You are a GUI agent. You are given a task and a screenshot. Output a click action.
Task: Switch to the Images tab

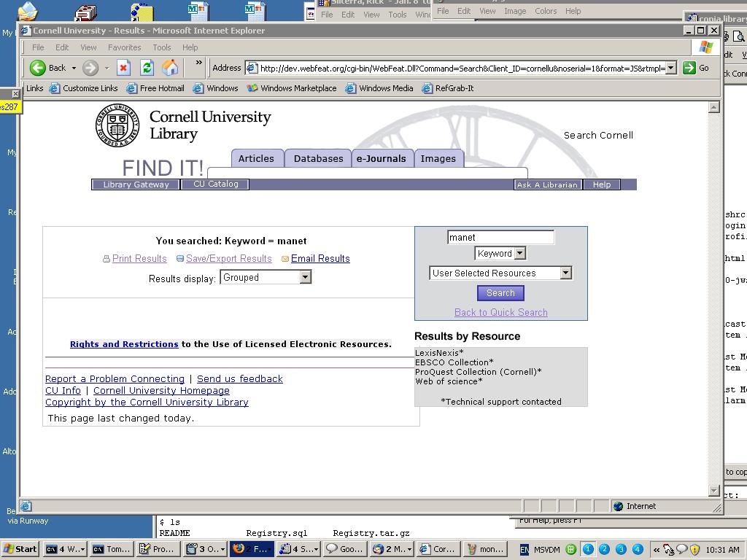tap(438, 158)
